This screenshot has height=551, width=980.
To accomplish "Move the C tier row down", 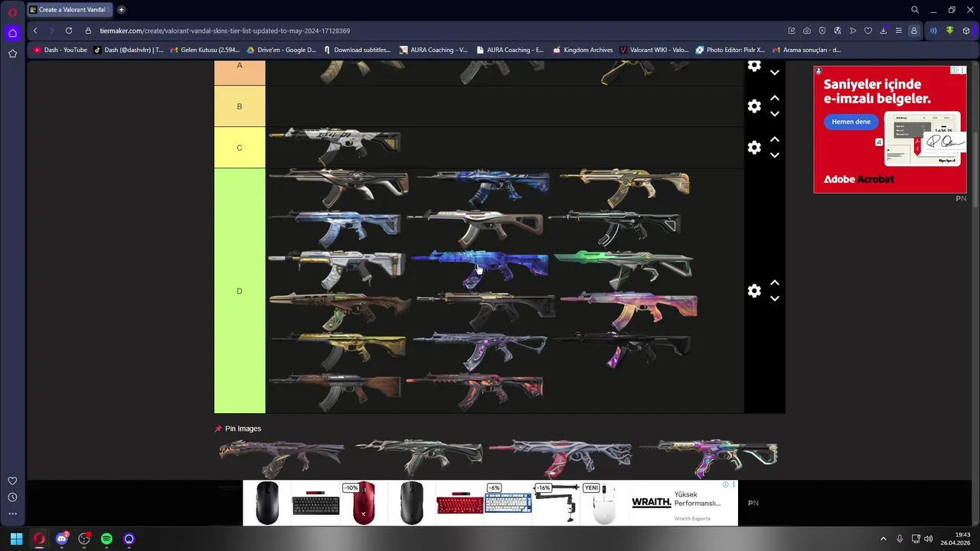I will pos(775,155).
